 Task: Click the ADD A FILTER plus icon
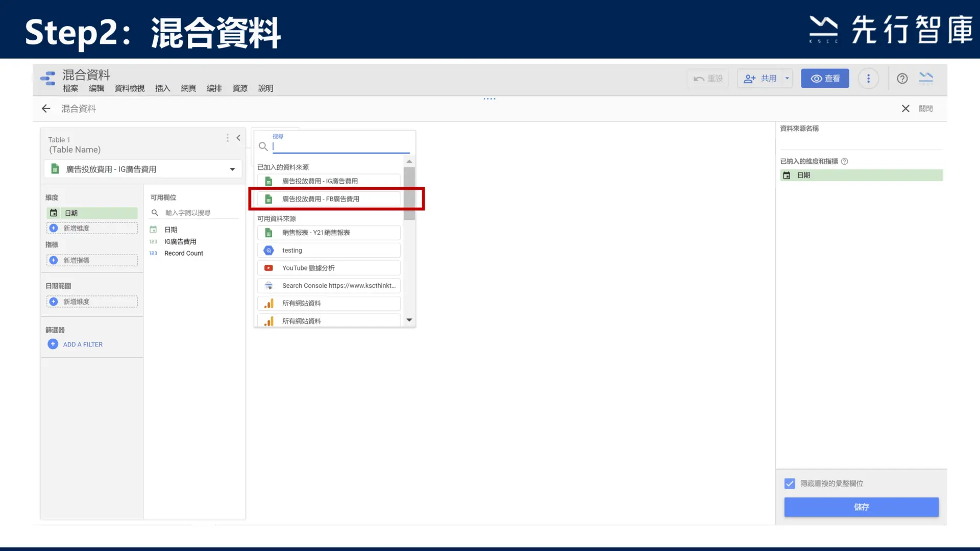coord(53,344)
